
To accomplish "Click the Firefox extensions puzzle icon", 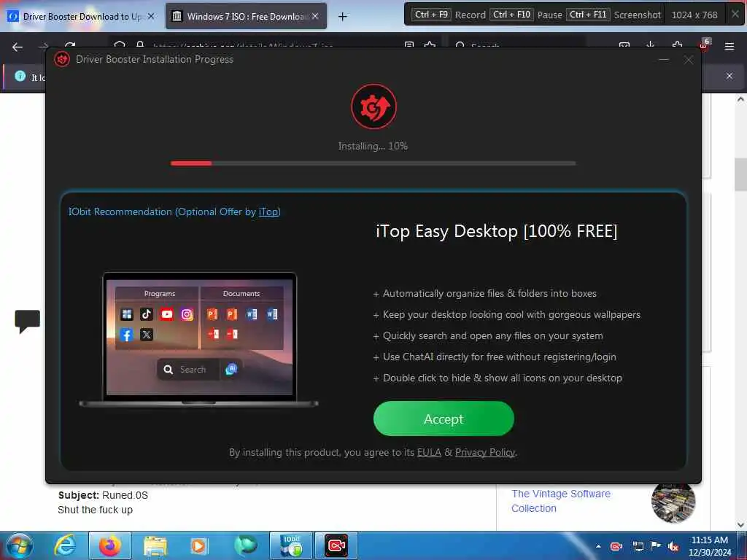I will pyautogui.click(x=677, y=46).
